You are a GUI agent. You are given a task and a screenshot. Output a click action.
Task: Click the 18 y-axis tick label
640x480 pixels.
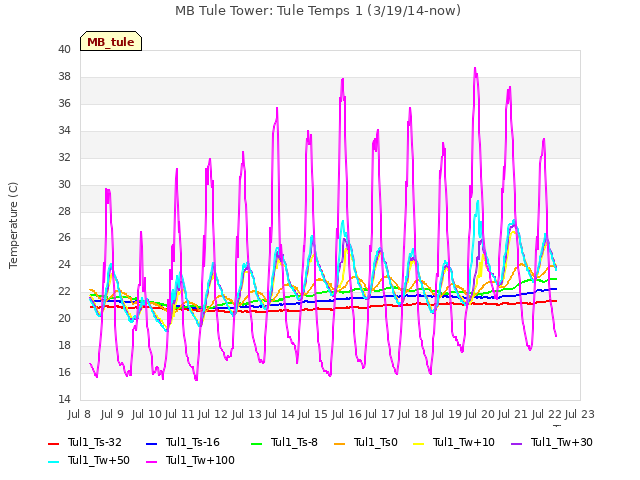click(x=64, y=345)
